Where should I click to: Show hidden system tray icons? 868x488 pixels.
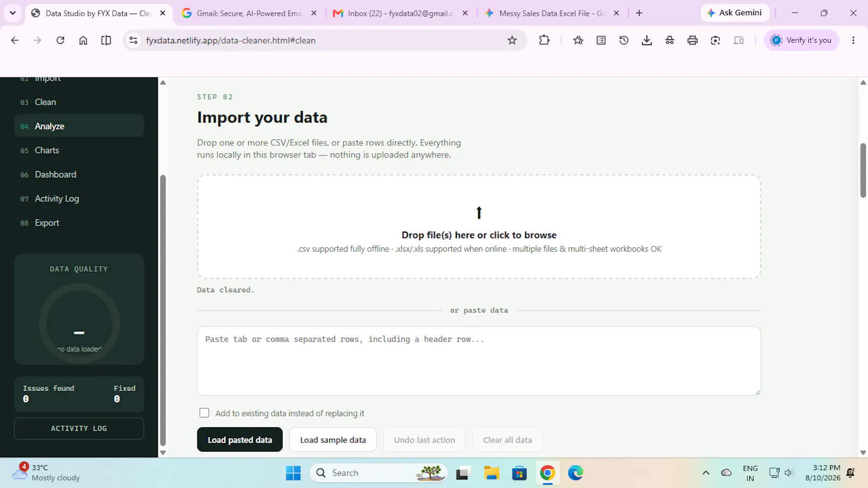tap(706, 473)
